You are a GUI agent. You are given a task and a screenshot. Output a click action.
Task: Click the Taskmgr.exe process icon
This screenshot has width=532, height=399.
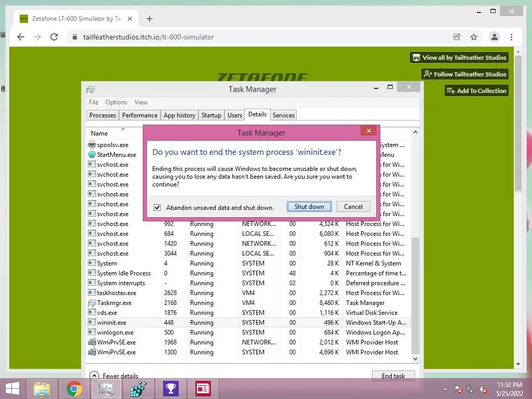coord(91,303)
